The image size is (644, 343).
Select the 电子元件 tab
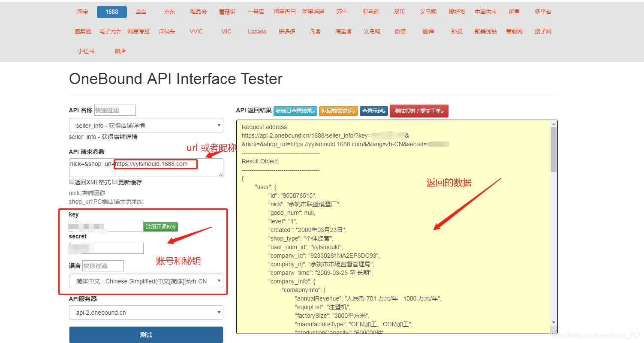click(x=111, y=32)
